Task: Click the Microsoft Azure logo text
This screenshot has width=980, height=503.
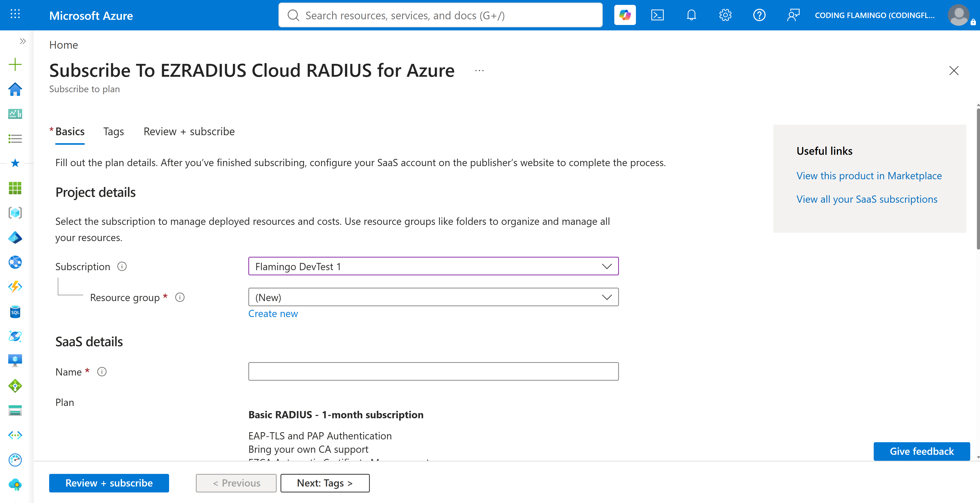Action: pos(91,16)
